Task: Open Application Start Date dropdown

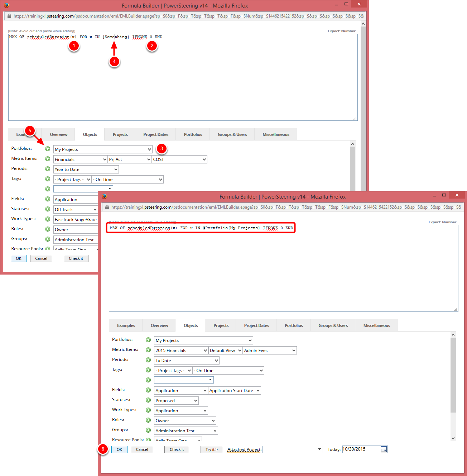Action: [235, 390]
